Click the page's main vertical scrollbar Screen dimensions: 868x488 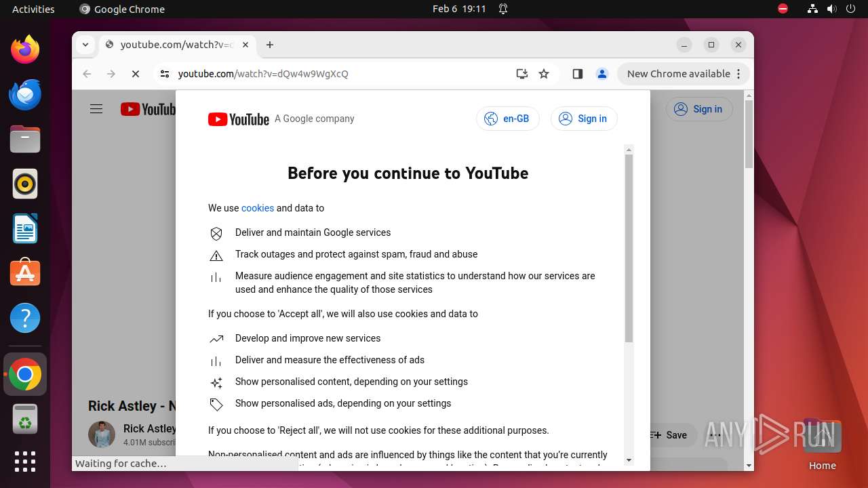coord(749,134)
